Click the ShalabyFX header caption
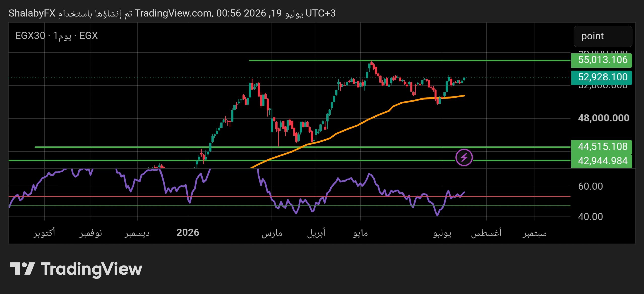Image resolution: width=644 pixels, height=294 pixels. pos(172,13)
